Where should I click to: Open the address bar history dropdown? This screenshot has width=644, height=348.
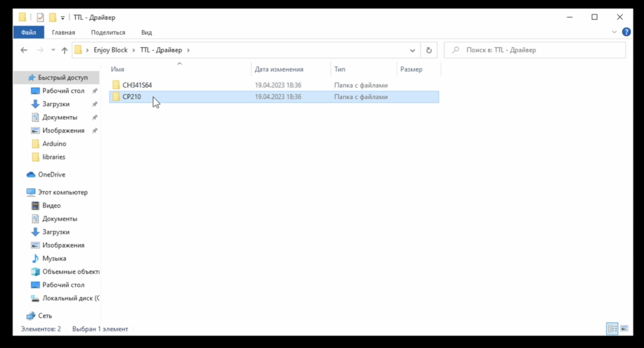tap(412, 50)
